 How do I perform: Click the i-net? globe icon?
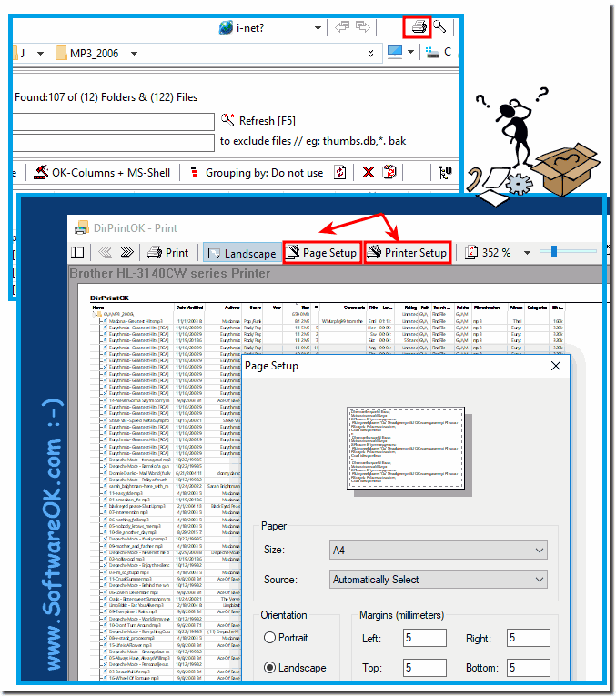click(226, 27)
